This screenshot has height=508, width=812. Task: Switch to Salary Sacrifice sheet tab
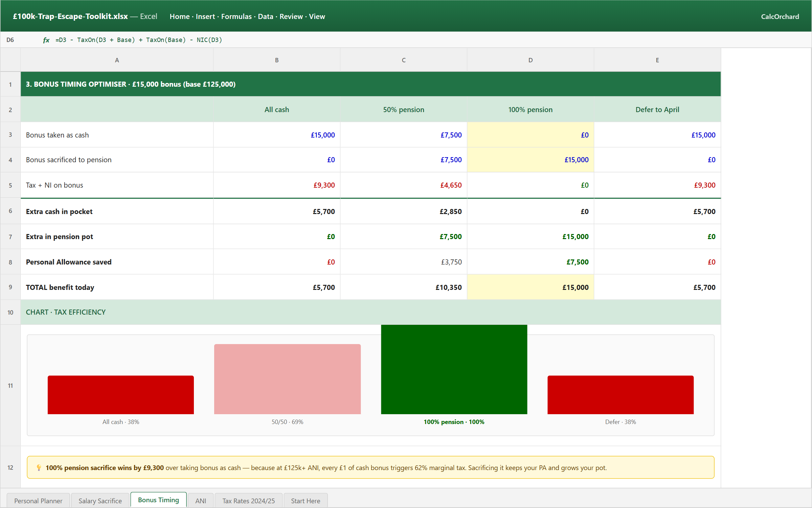[100, 501]
